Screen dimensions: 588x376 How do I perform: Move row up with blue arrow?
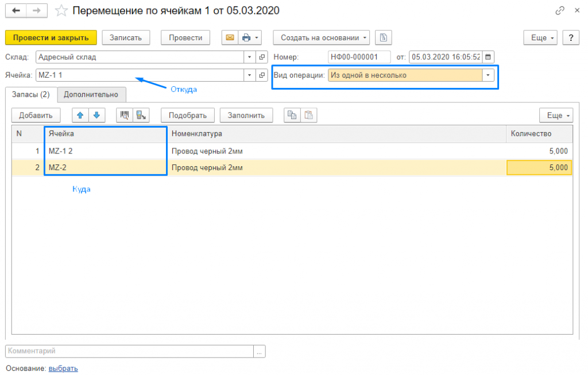click(x=80, y=116)
